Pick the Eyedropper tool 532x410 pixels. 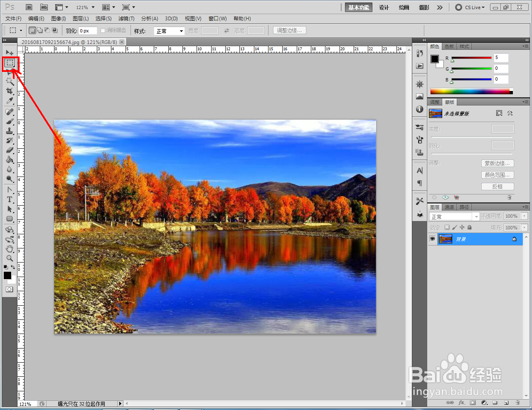click(10, 101)
